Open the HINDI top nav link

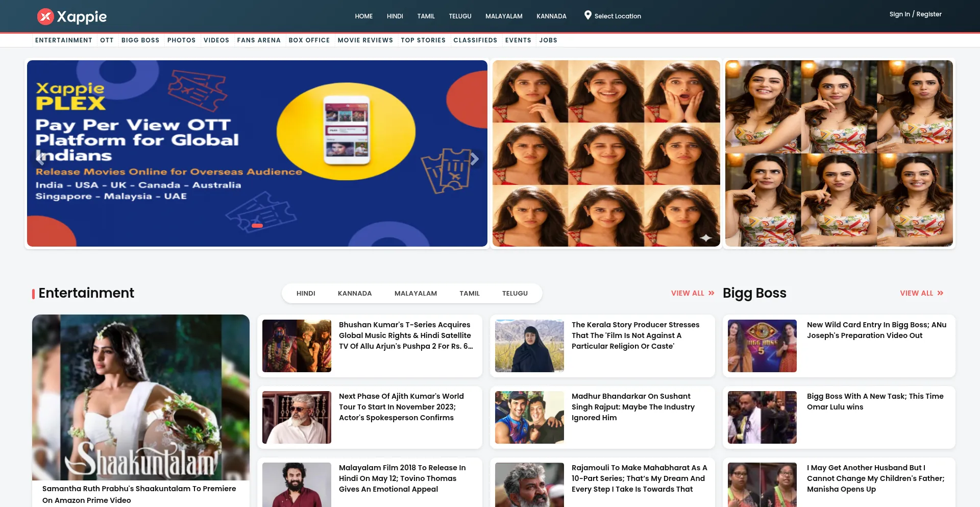pyautogui.click(x=395, y=16)
